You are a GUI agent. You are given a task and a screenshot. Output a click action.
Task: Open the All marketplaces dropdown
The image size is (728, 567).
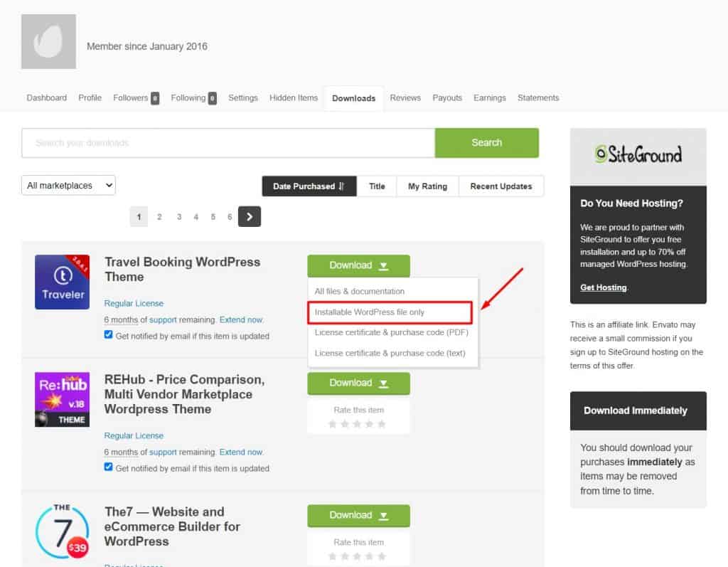pyautogui.click(x=68, y=185)
